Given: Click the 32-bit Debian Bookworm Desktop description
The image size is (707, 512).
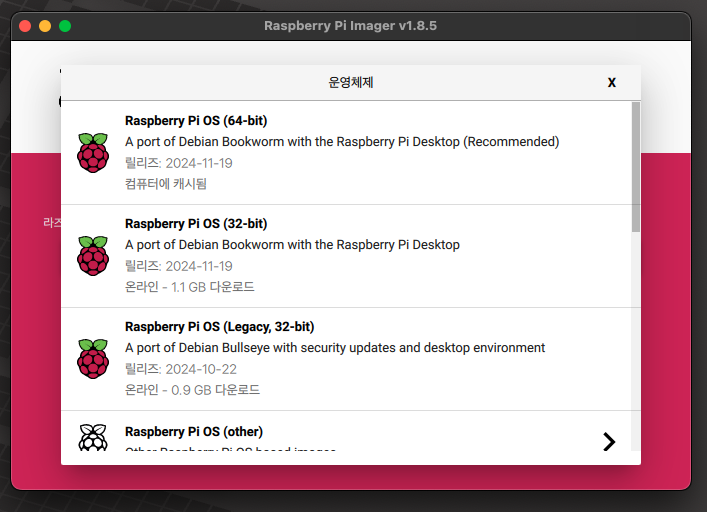Looking at the screenshot, I should (292, 245).
